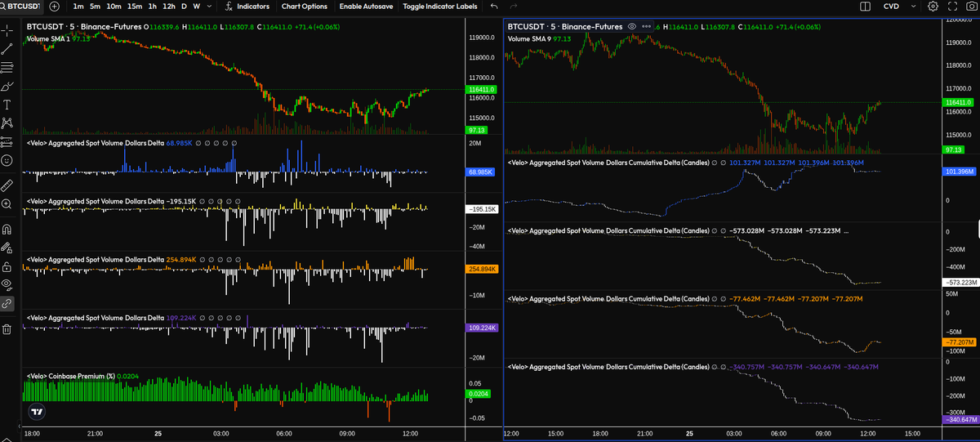Click the Coinbase Premium (%) indicator legend

point(82,376)
